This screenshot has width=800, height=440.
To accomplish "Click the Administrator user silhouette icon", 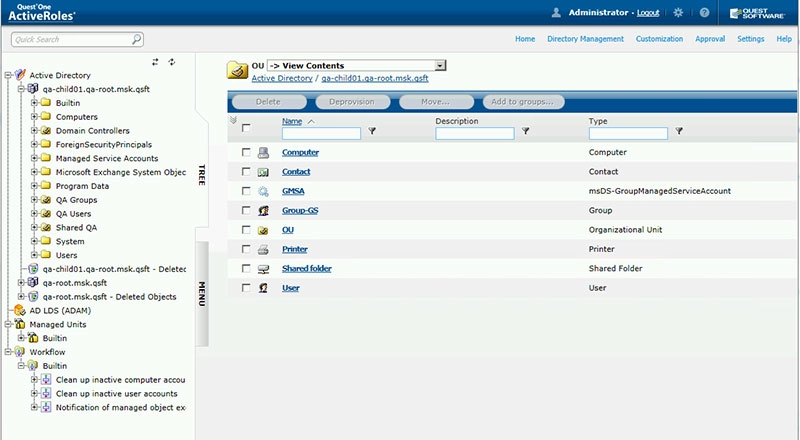I will pos(556,13).
